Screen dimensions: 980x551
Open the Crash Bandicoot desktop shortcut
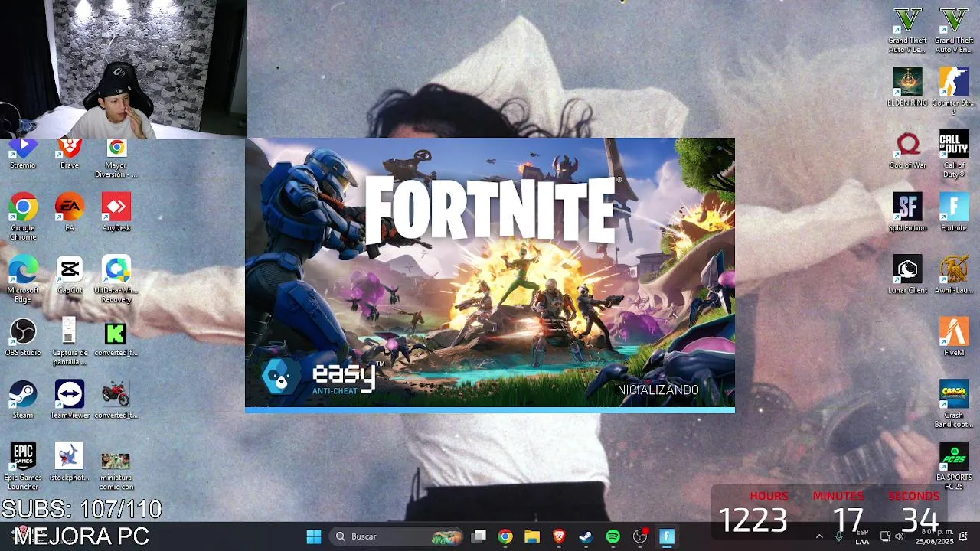coord(954,404)
